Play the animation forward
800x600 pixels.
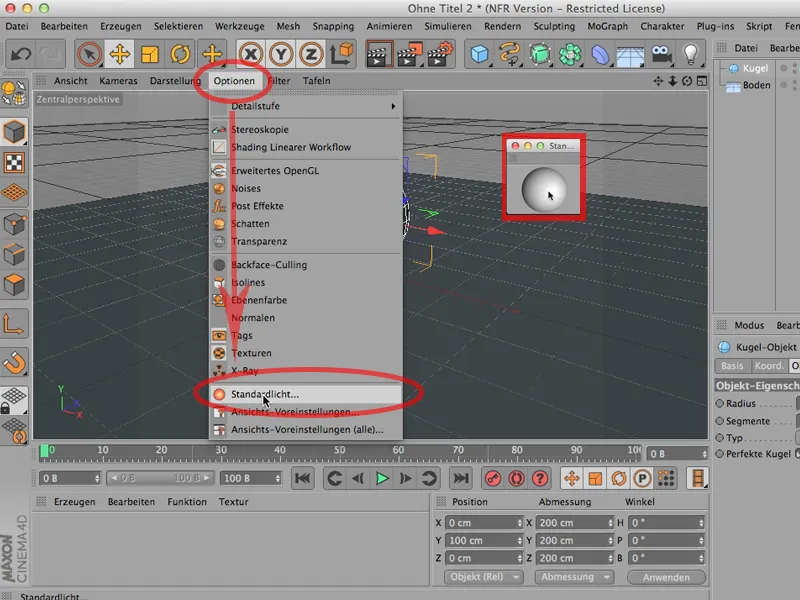coord(382,479)
